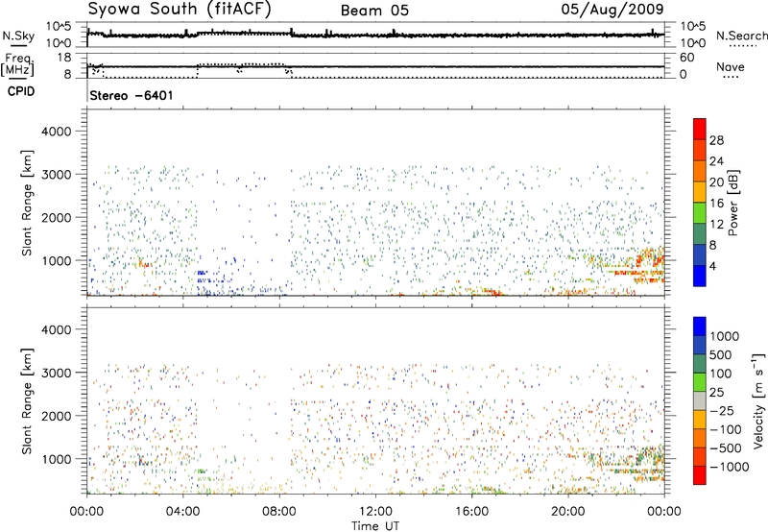Screen dimensions: 768x532
Task: Click the dotted line sample under "Nave"
Action: point(731,78)
